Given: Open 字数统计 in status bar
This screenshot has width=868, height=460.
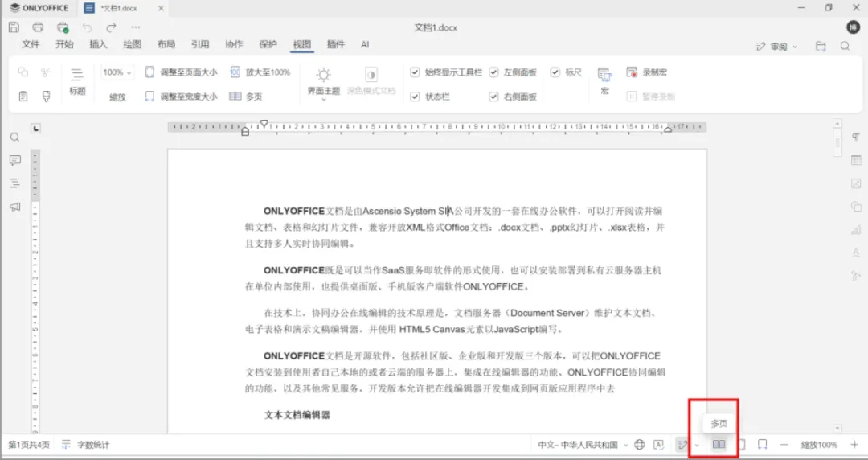Looking at the screenshot, I should click(x=85, y=445).
